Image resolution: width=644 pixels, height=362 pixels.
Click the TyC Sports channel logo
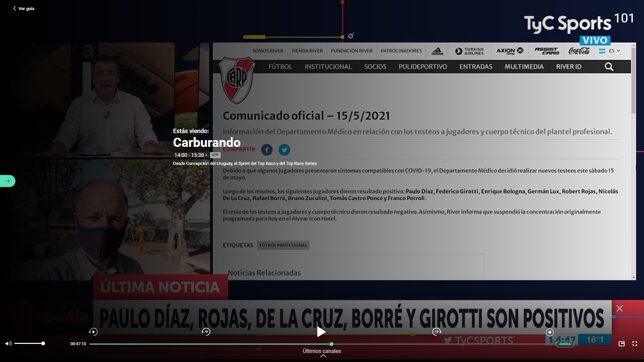pos(568,24)
